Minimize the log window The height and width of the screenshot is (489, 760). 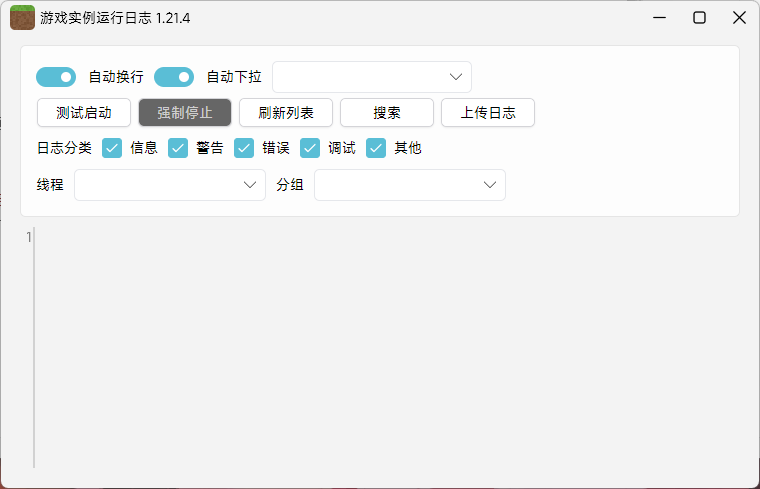(x=660, y=17)
